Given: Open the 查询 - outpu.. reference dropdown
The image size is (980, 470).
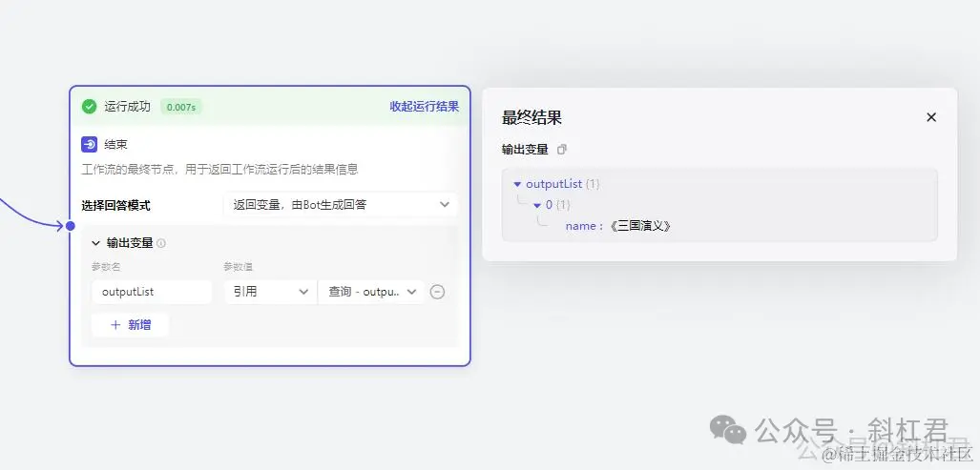Looking at the screenshot, I should [371, 292].
